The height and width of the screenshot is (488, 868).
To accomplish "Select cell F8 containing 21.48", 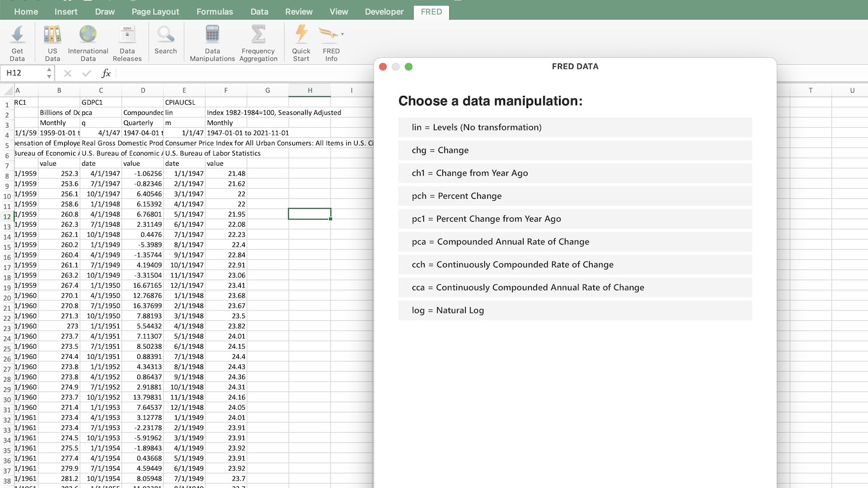I will click(226, 173).
